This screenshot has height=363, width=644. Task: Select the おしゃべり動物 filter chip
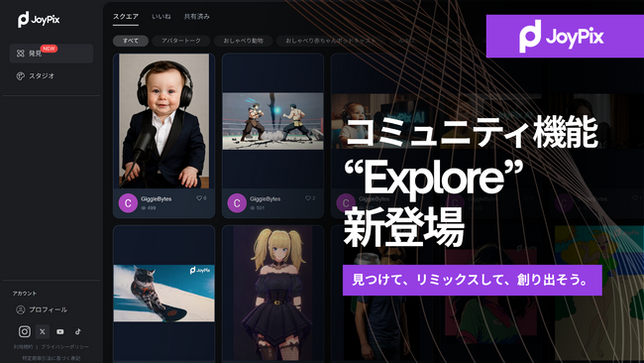pyautogui.click(x=243, y=41)
